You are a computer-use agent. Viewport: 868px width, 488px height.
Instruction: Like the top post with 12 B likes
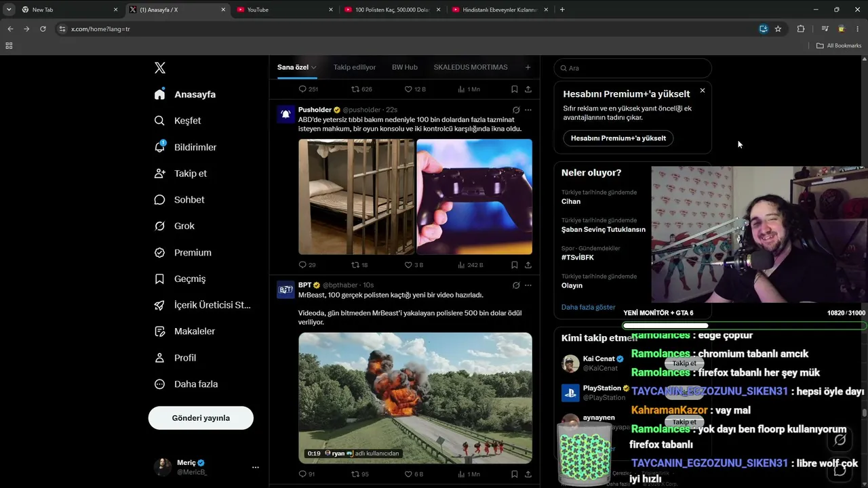pos(415,89)
